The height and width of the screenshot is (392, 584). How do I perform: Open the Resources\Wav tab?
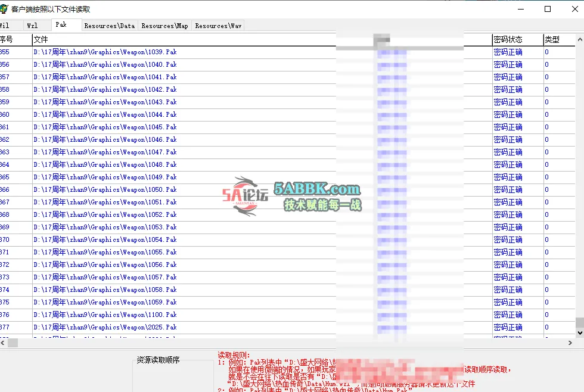pyautogui.click(x=218, y=26)
